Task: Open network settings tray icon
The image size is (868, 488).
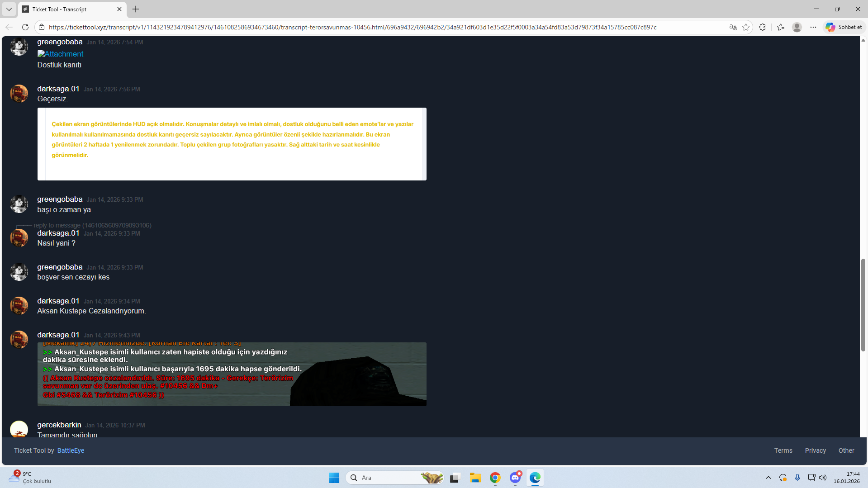Action: (x=812, y=478)
